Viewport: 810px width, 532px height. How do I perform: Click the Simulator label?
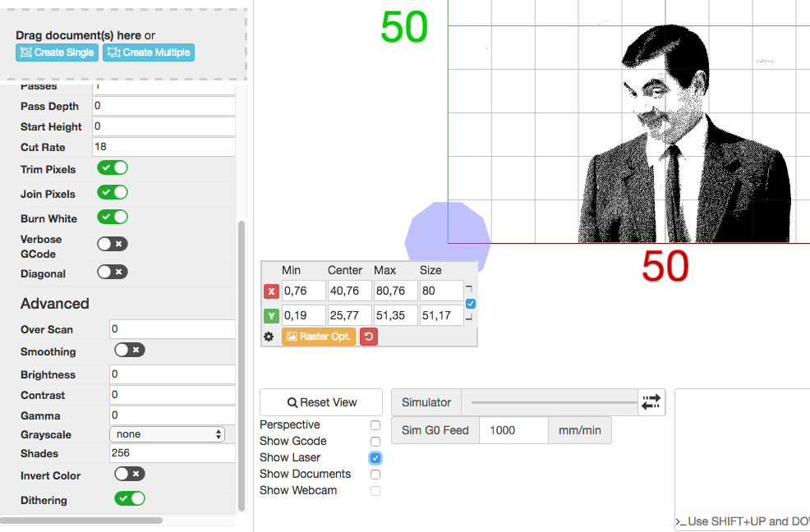(426, 402)
